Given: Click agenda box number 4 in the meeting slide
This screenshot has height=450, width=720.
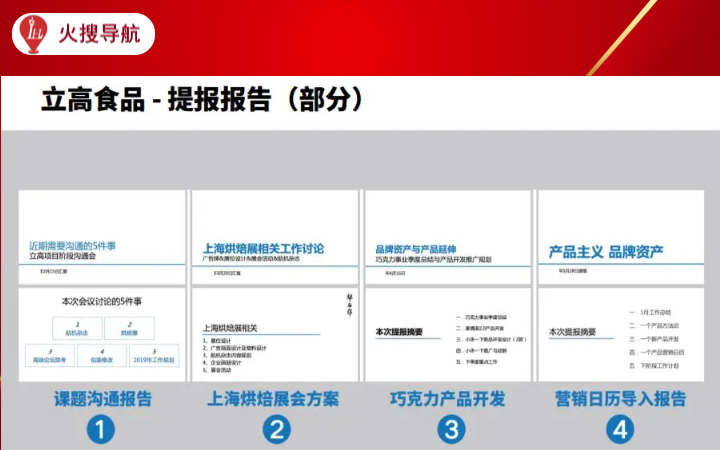Looking at the screenshot, I should tap(101, 355).
